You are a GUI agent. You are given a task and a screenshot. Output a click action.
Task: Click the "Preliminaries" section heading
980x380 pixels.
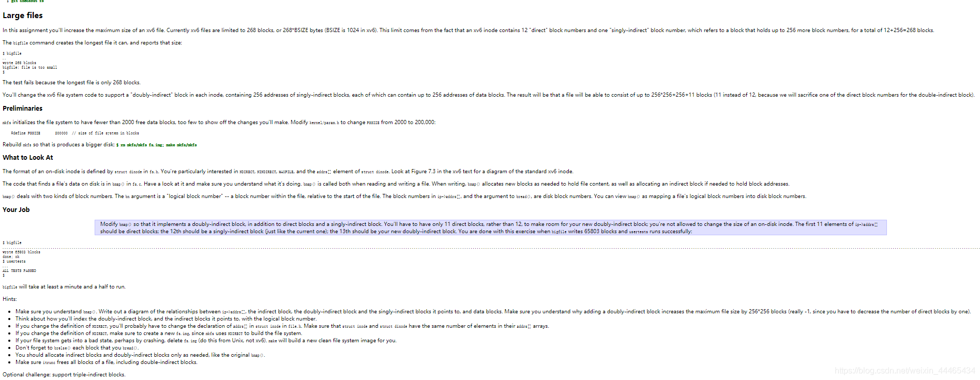tap(22, 109)
